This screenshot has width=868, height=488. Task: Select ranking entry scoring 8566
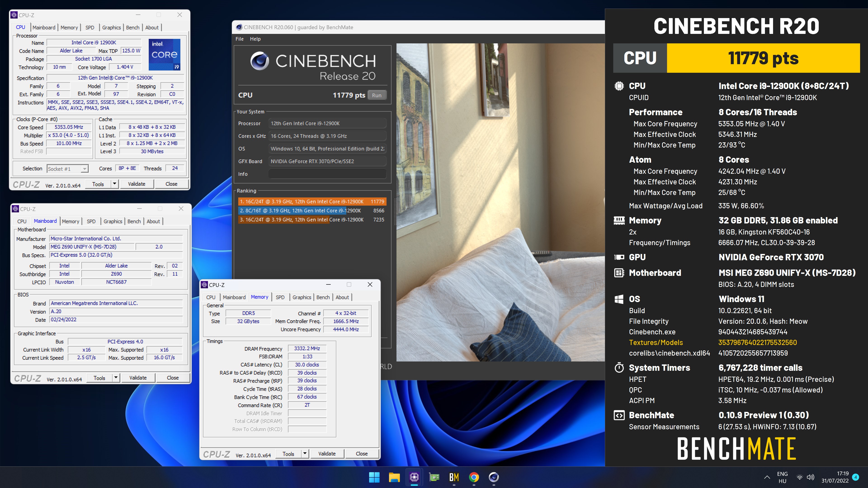tap(312, 211)
